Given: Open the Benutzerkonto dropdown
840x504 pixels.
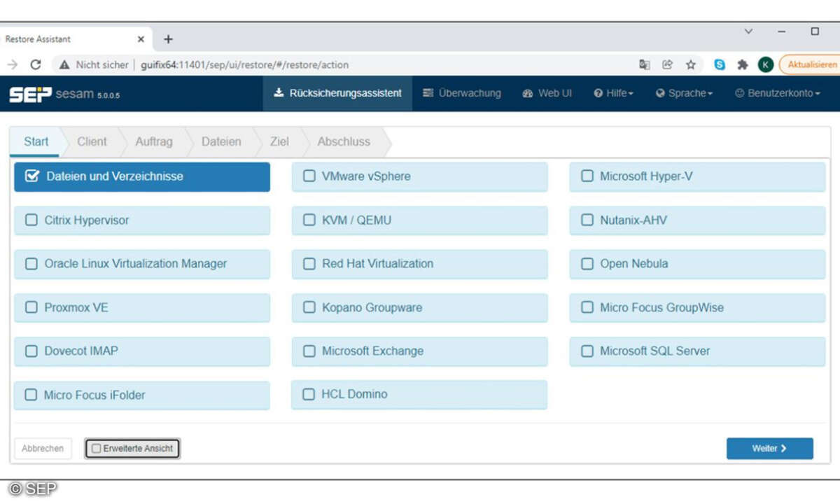Looking at the screenshot, I should point(777,93).
